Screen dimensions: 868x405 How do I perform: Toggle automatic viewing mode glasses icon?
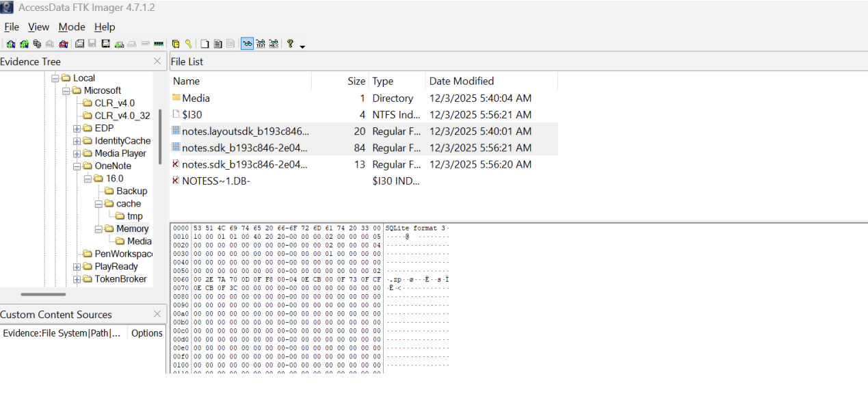pyautogui.click(x=247, y=43)
